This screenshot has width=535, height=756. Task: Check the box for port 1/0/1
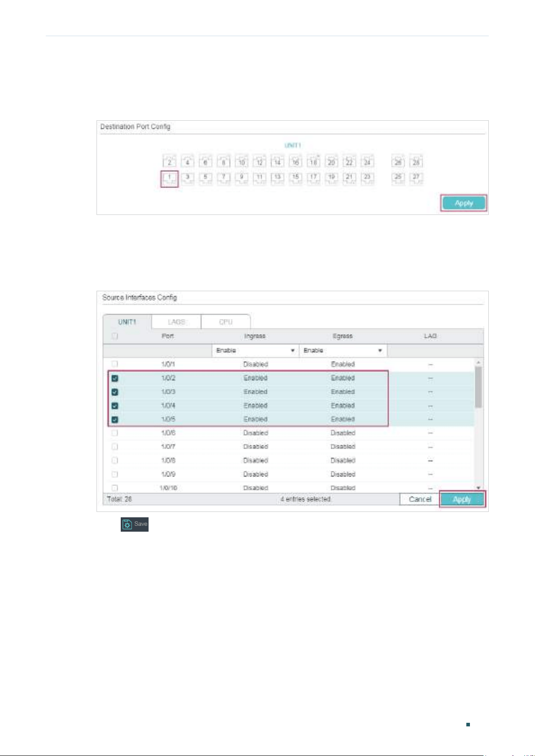pyautogui.click(x=115, y=364)
